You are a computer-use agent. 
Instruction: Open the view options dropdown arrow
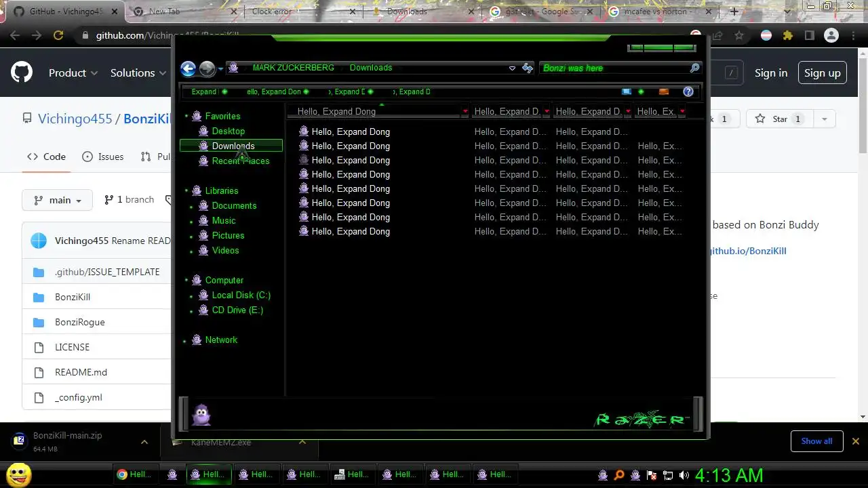tap(641, 91)
